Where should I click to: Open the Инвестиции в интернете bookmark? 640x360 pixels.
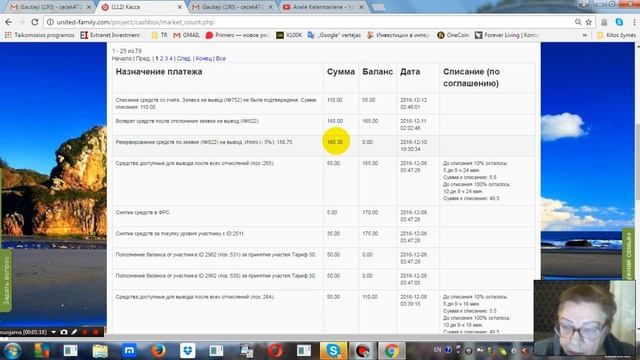tap(398, 35)
